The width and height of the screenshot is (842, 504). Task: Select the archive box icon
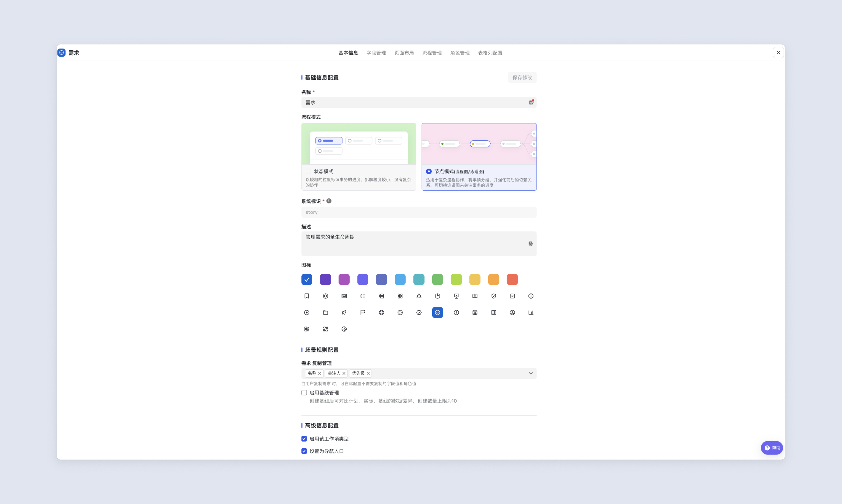pyautogui.click(x=512, y=296)
